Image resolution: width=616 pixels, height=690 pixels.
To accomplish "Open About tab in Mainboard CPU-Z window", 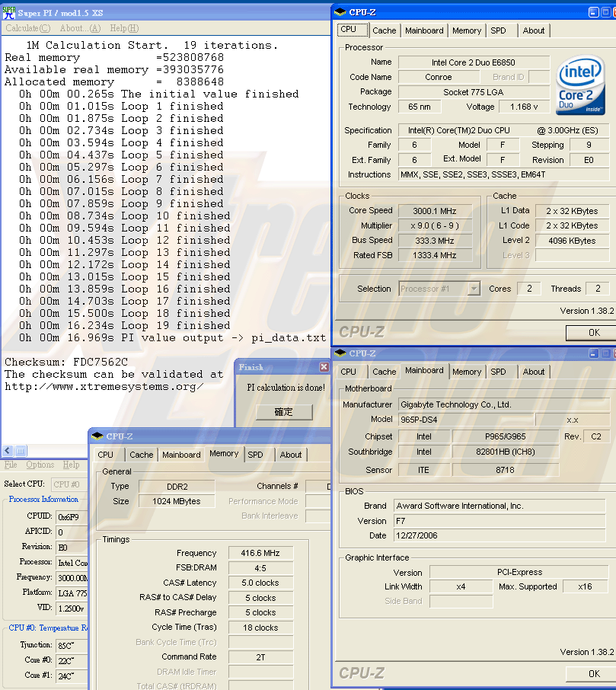I will point(533,372).
